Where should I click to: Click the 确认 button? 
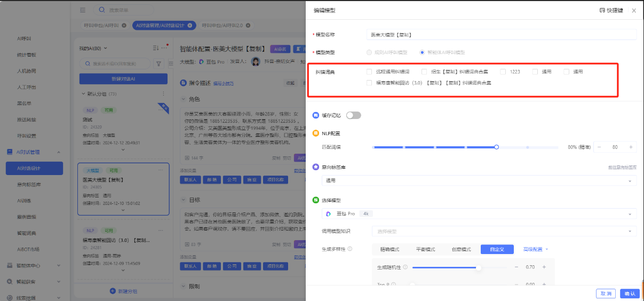click(630, 294)
